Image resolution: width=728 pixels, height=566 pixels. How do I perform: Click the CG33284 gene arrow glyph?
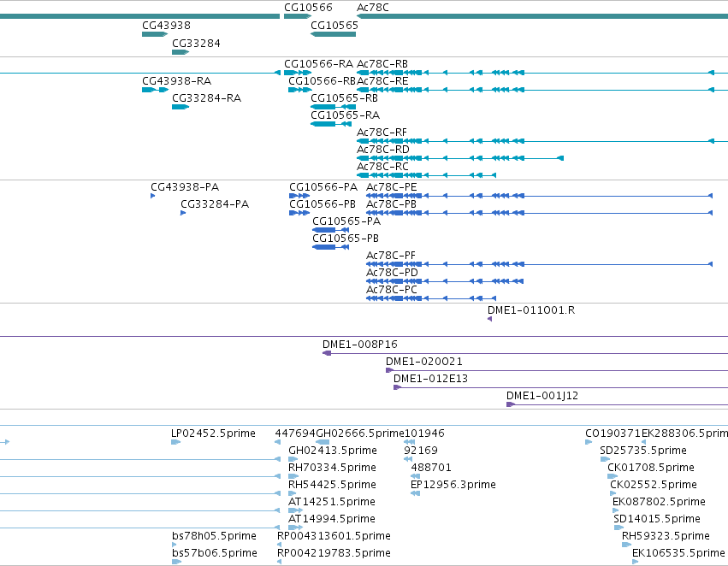coord(181,52)
